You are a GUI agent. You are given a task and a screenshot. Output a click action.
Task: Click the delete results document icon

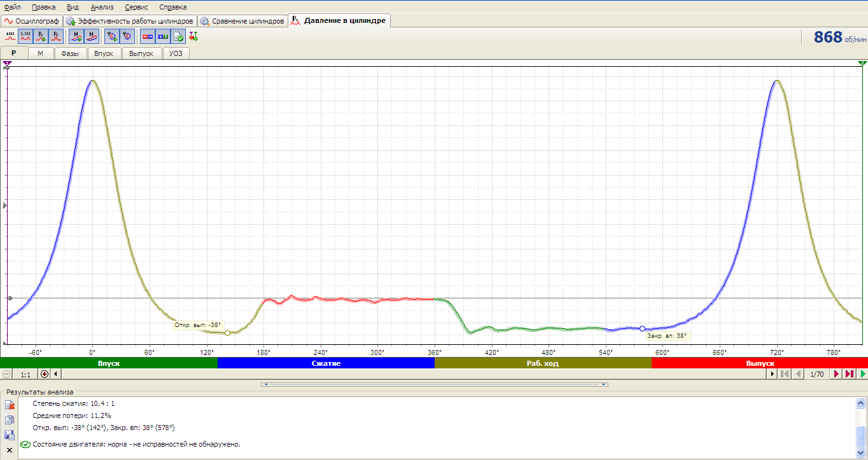point(10,405)
